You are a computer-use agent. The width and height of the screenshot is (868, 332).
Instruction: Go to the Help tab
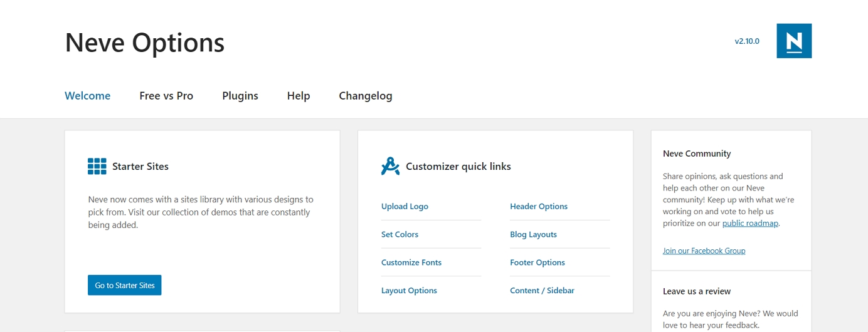299,96
